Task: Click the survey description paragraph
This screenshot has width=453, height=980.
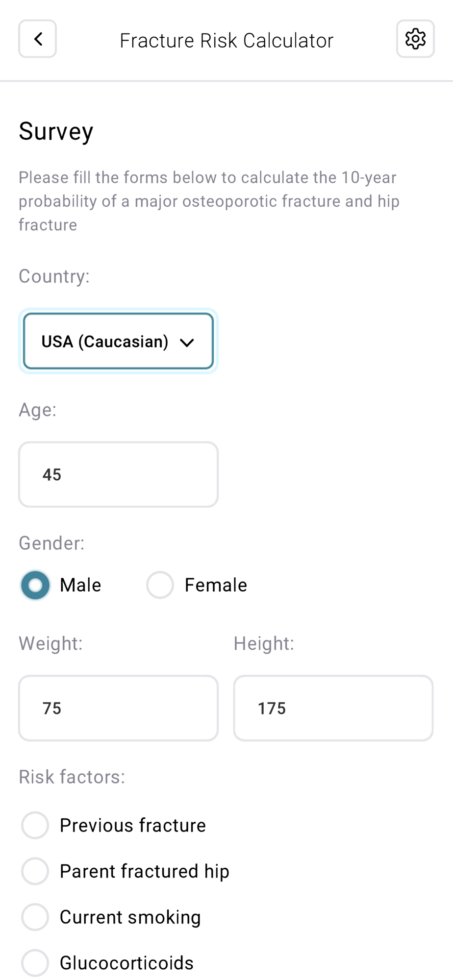Action: (209, 201)
